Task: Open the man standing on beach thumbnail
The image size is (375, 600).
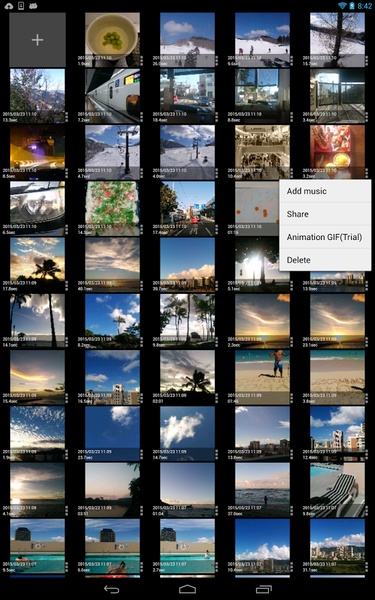Action: pos(262,377)
